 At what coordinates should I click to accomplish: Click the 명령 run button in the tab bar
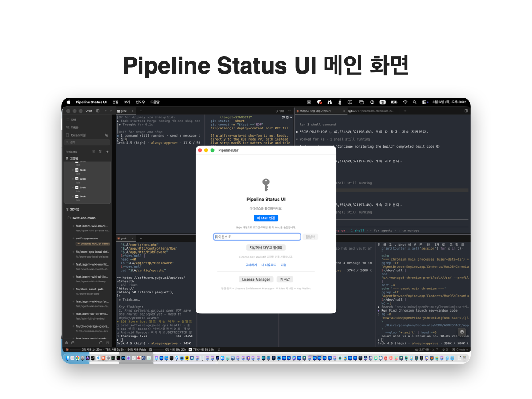[x=280, y=110]
